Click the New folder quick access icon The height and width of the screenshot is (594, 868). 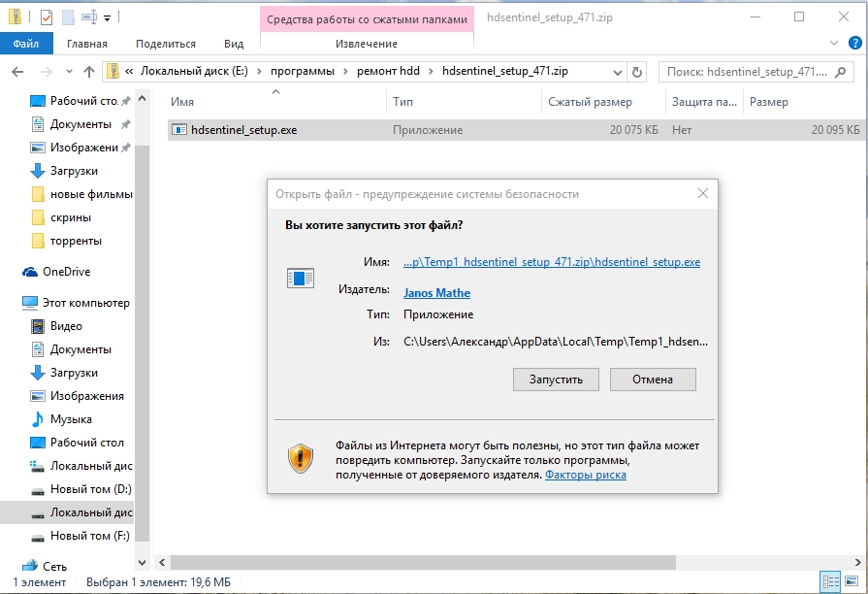[x=68, y=17]
